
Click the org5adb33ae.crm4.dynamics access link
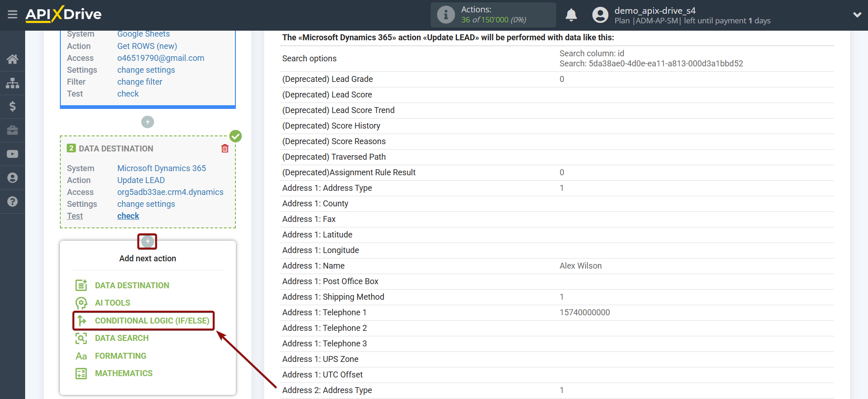(170, 192)
